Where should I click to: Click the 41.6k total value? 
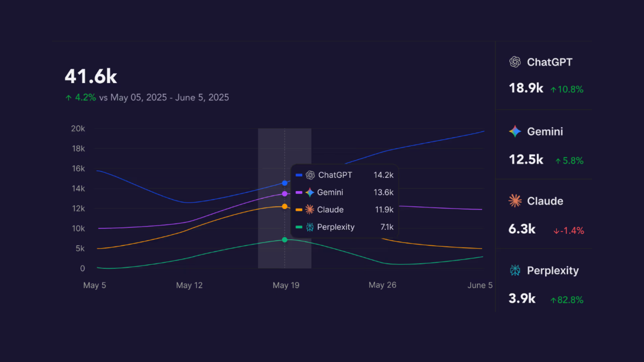91,76
